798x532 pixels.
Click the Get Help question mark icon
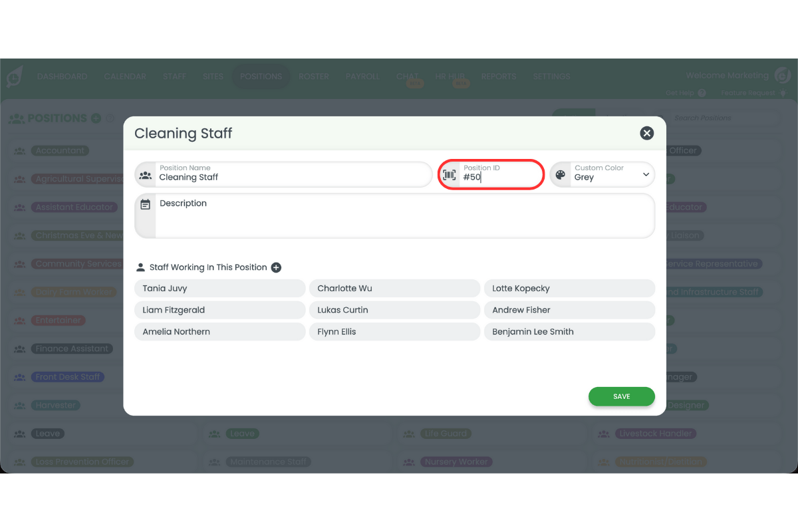(702, 92)
